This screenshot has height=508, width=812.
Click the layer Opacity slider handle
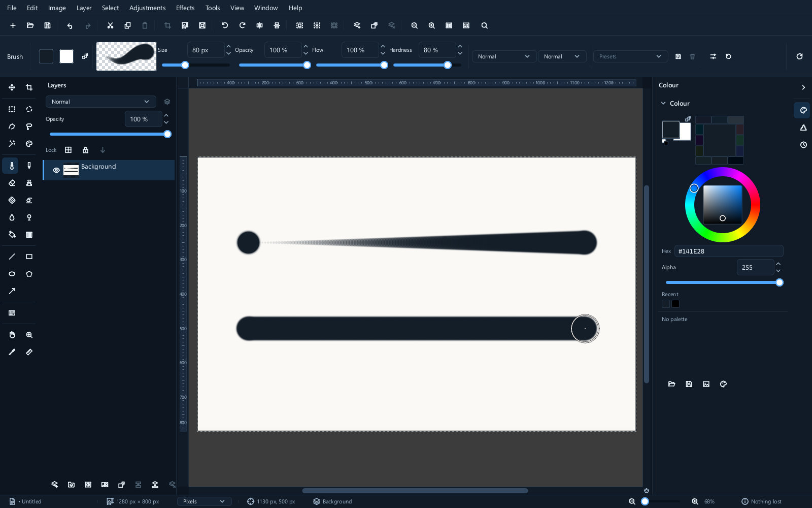[x=167, y=134]
